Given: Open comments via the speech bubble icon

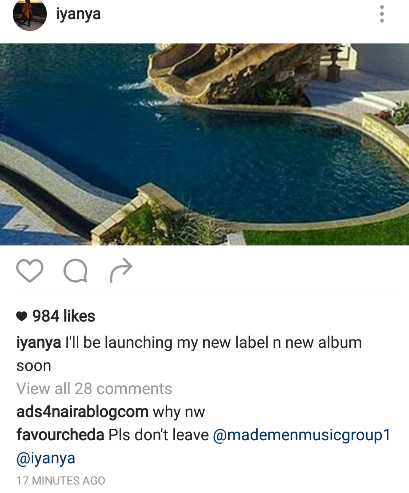Looking at the screenshot, I should pyautogui.click(x=76, y=271).
